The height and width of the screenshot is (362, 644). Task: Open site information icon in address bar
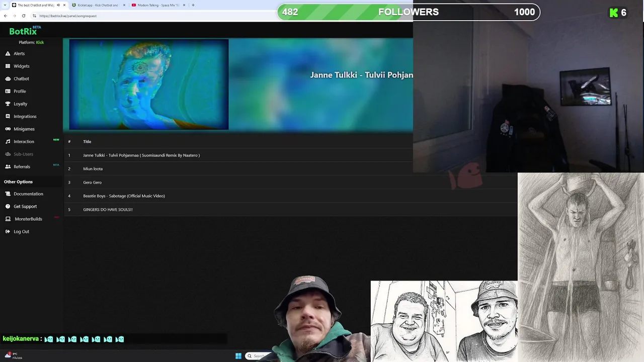click(x=33, y=16)
